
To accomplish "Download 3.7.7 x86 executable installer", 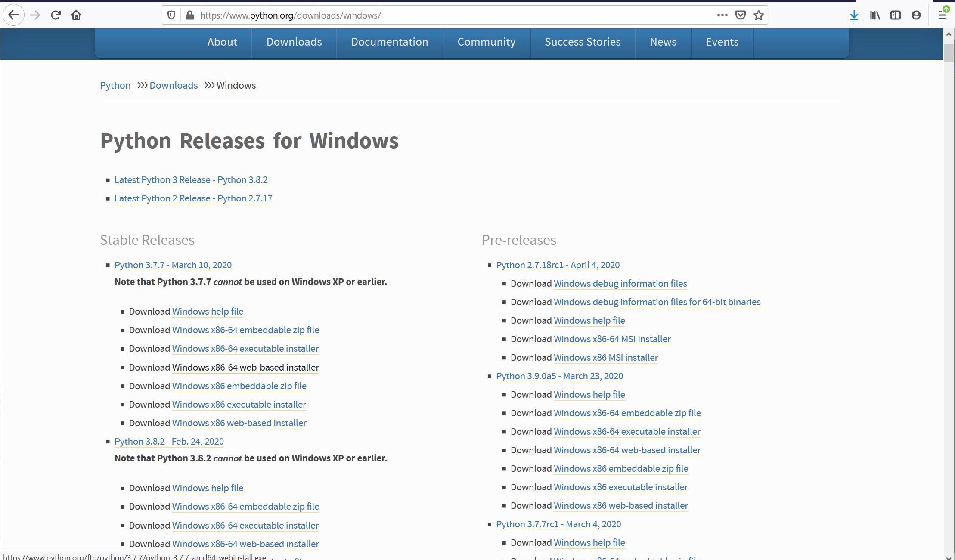I will (x=239, y=405).
